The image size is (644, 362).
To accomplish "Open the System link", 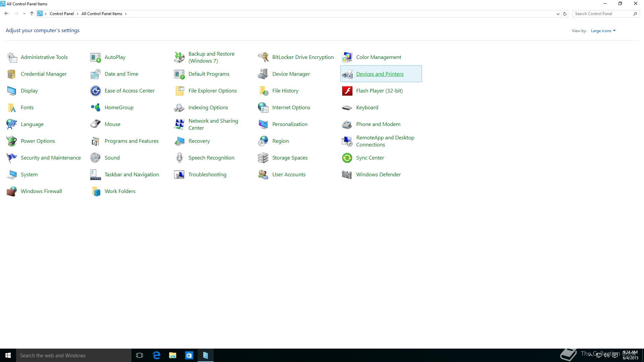I will [x=29, y=175].
